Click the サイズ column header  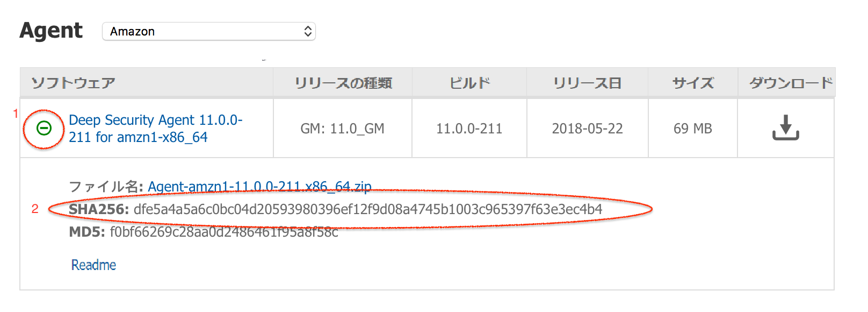coord(693,83)
